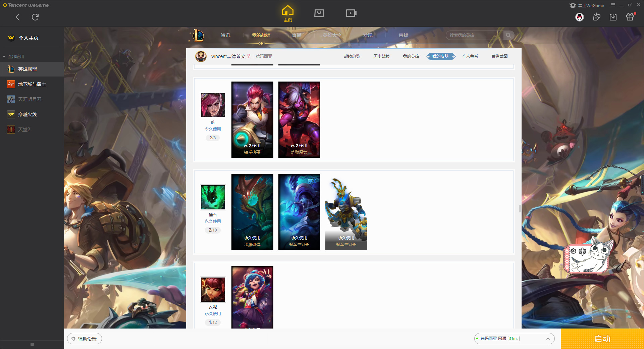Switch to 我的英雄
644x349 pixels.
pyautogui.click(x=411, y=56)
